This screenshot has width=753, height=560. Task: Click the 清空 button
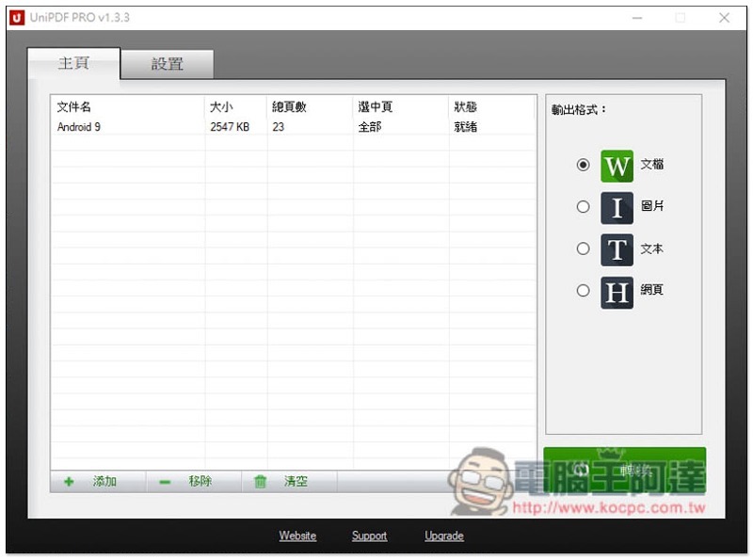tap(289, 481)
